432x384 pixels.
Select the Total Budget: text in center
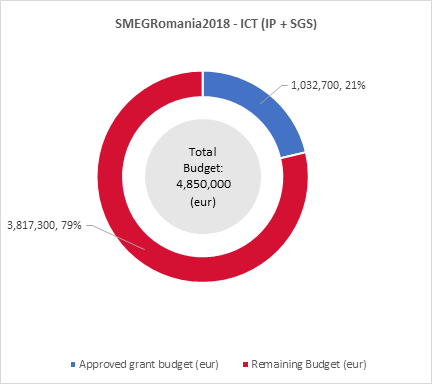pyautogui.click(x=203, y=160)
